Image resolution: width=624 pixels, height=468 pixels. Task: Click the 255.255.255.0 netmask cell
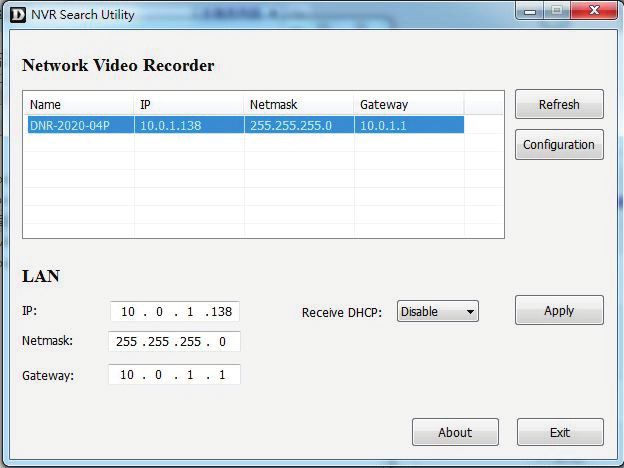click(x=299, y=125)
